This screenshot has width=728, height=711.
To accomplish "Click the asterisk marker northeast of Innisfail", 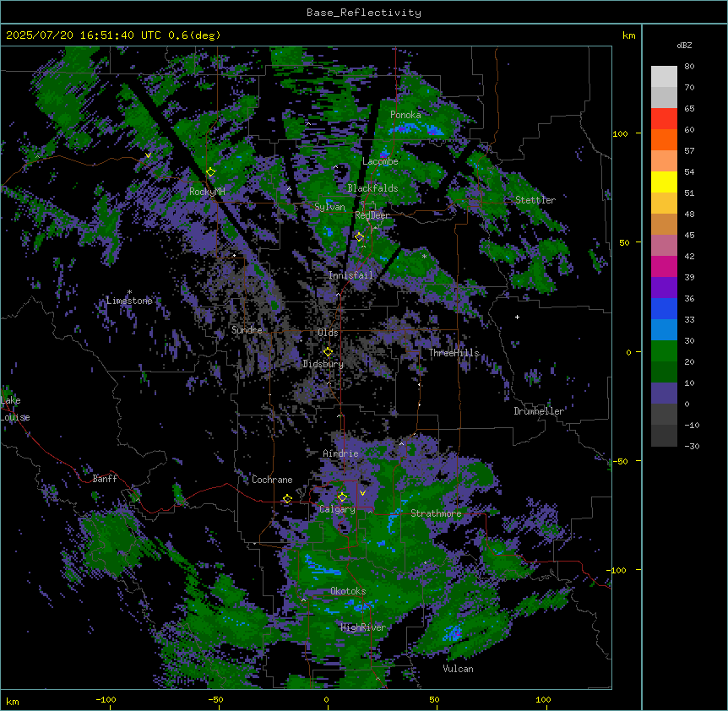I will click(x=424, y=256).
